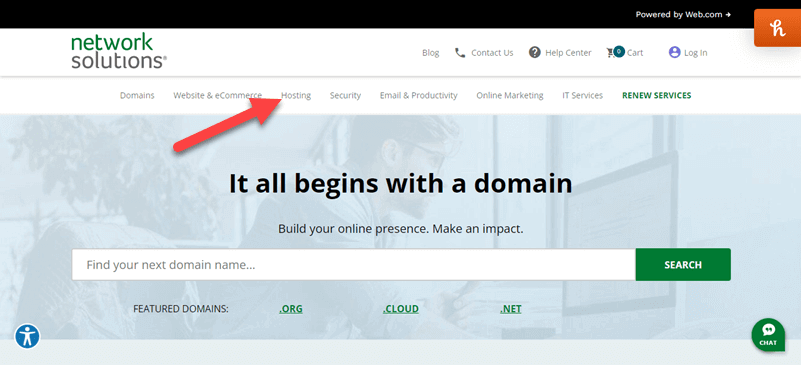The image size is (801, 366).
Task: Select the .NET featured domain
Action: point(510,309)
